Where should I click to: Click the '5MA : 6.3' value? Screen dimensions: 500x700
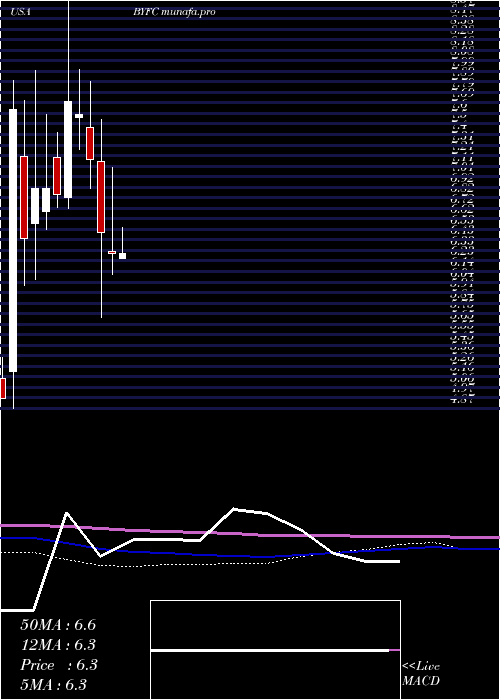tap(53, 685)
